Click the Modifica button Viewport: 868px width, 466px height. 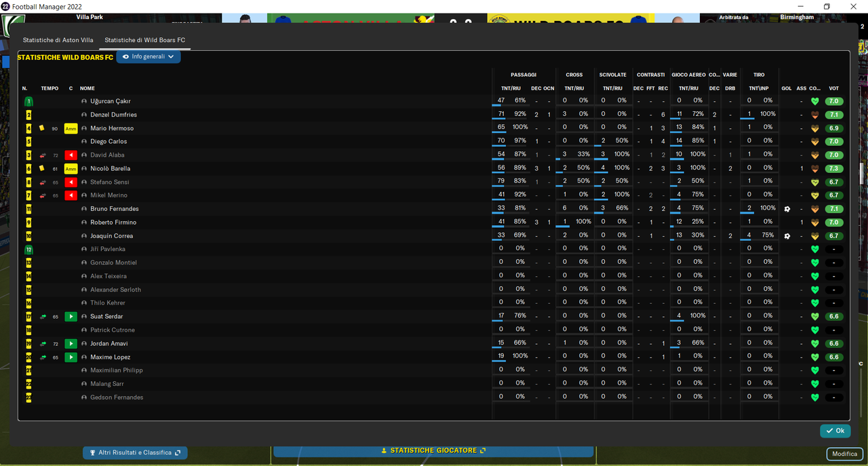point(845,454)
